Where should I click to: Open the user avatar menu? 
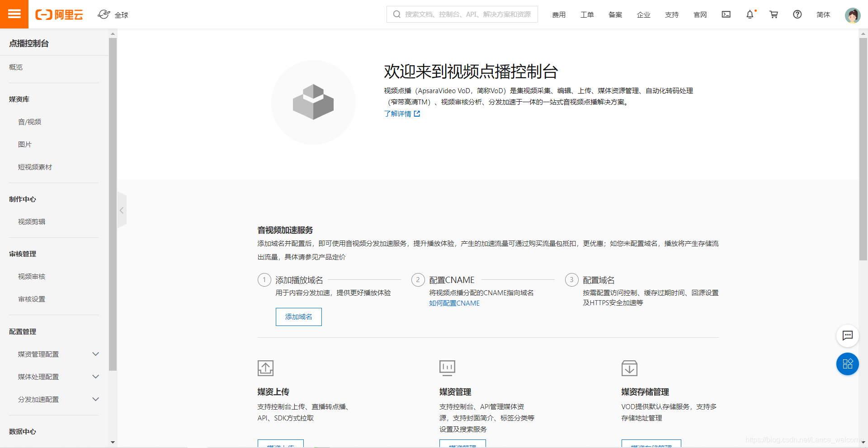coord(853,15)
